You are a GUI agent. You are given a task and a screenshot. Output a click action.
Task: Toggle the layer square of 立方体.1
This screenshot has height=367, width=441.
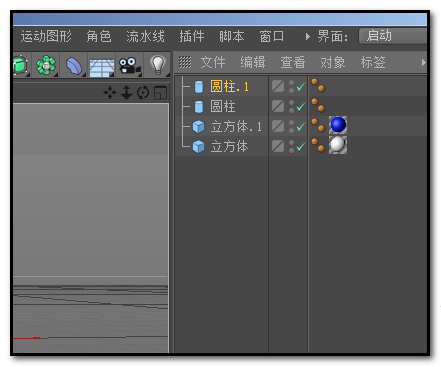[x=278, y=126]
